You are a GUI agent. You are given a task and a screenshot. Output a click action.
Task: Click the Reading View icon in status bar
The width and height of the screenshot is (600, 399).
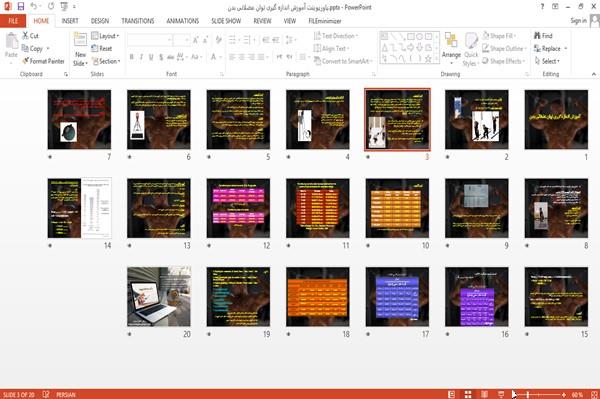click(484, 394)
